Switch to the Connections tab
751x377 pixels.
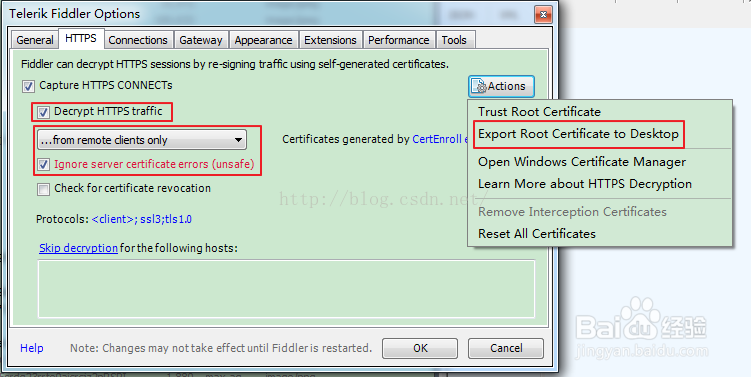(138, 40)
